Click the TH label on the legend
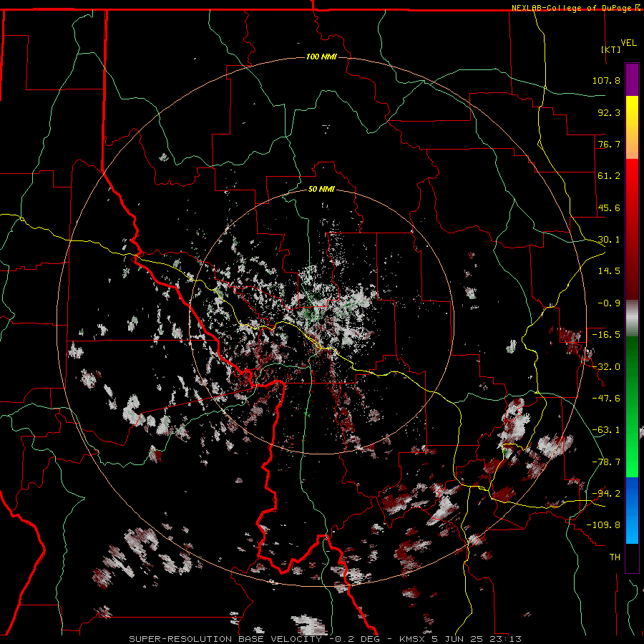 tap(615, 557)
